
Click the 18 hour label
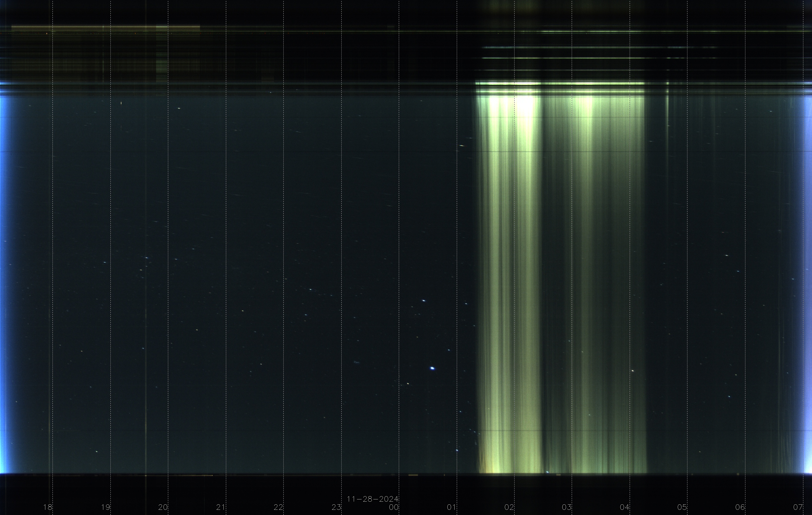[48, 507]
